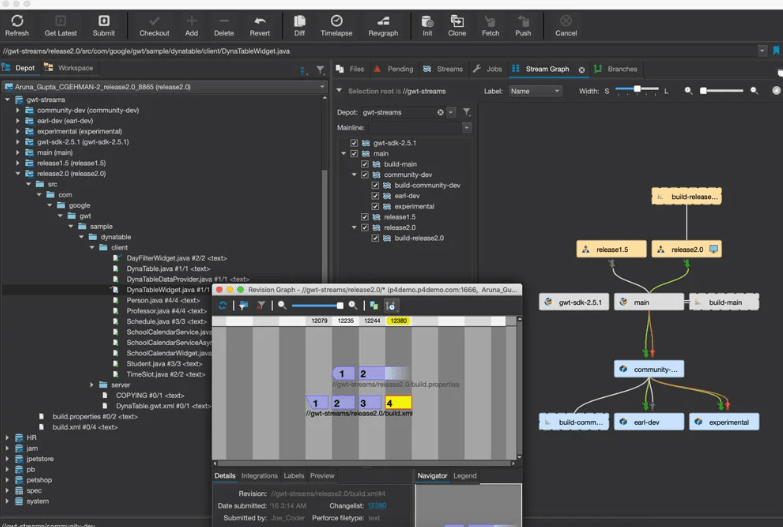Screen dimensions: 783x527
Task: Uncheck the earl-dev stream checkbox
Action: coord(375,196)
